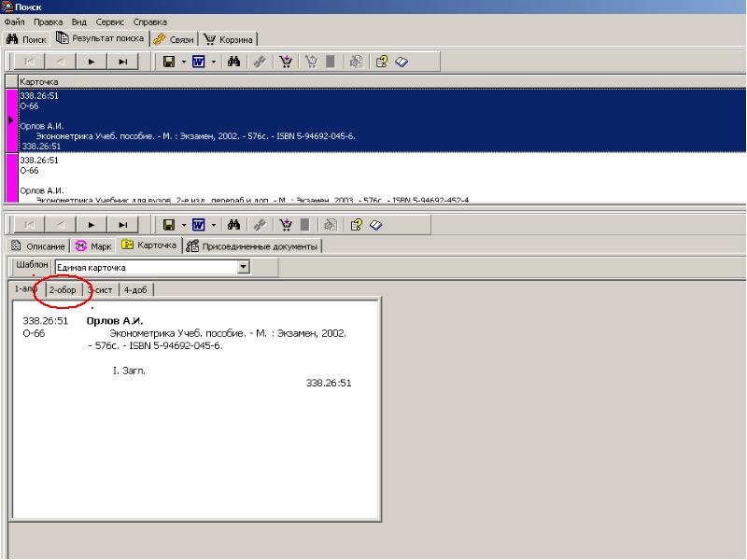Open Word export dropdown in lower toolbar
The height and width of the screenshot is (560, 747).
(x=214, y=225)
